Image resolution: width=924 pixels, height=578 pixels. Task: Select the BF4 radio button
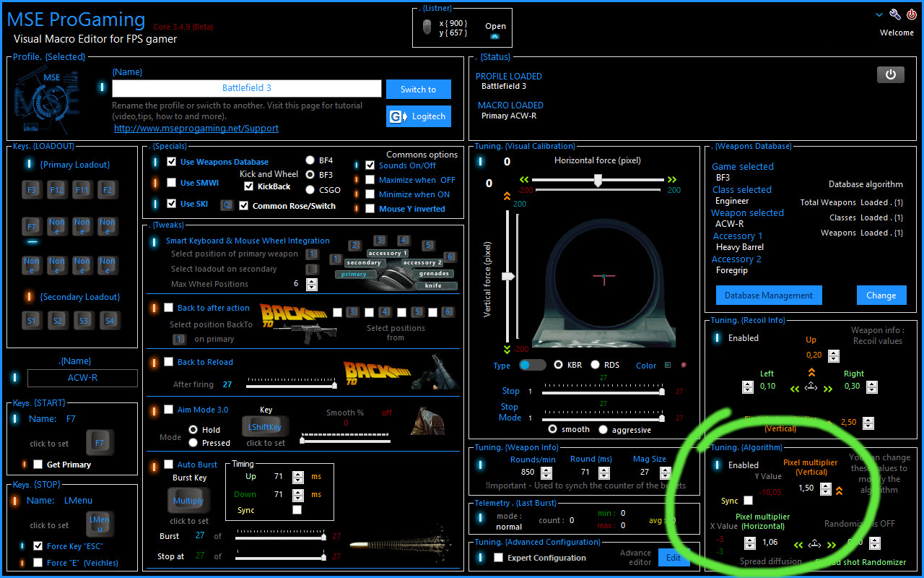pos(310,160)
